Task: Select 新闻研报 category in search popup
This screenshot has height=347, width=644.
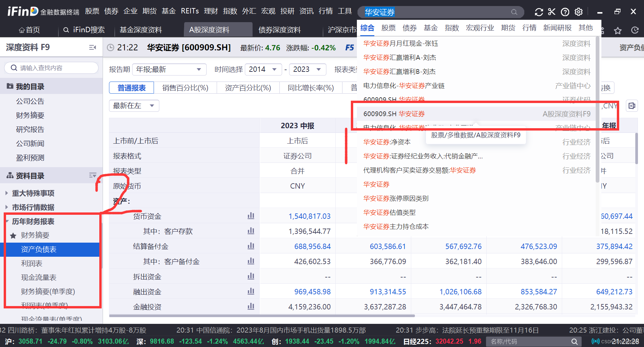Action: 557,28
